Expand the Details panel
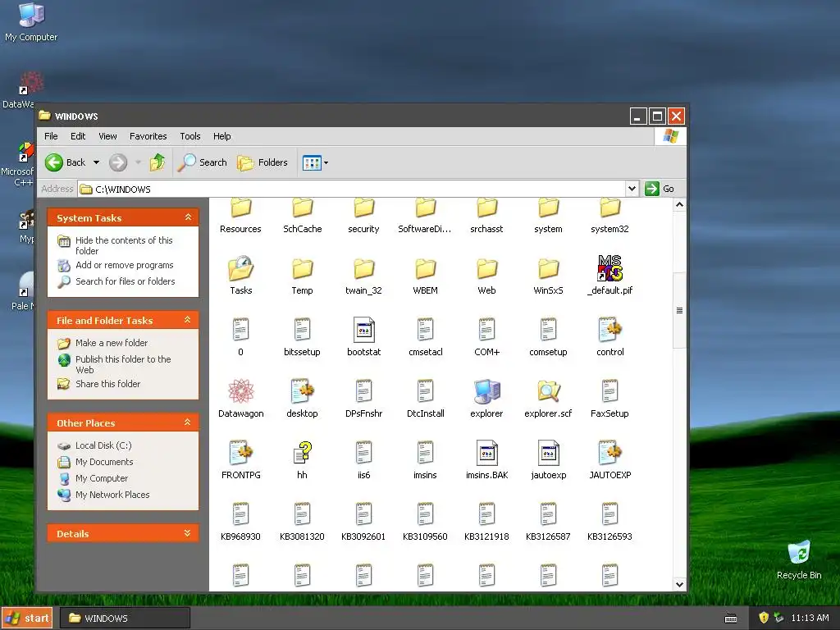Viewport: 840px width, 630px height. click(x=188, y=533)
